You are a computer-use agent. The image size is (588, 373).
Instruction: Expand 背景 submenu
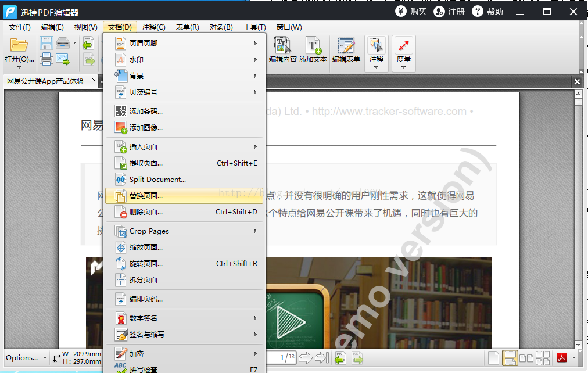185,76
